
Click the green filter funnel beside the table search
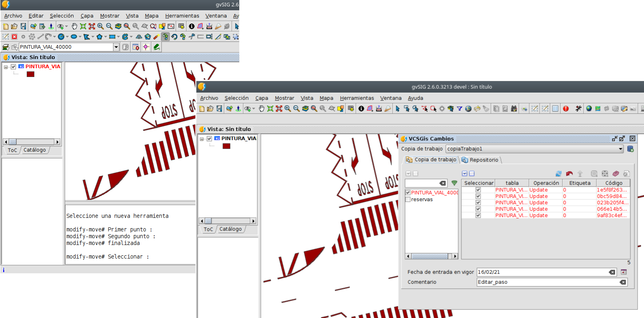[x=454, y=183]
